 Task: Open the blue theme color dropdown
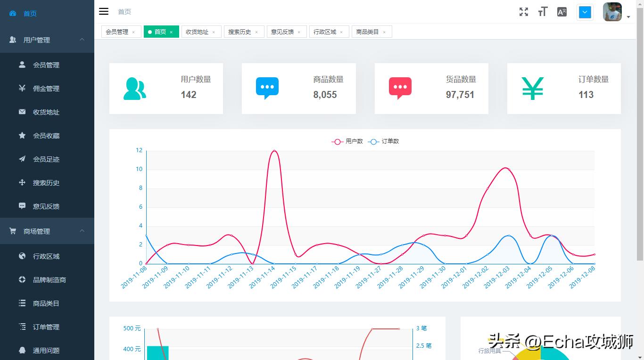(x=585, y=12)
